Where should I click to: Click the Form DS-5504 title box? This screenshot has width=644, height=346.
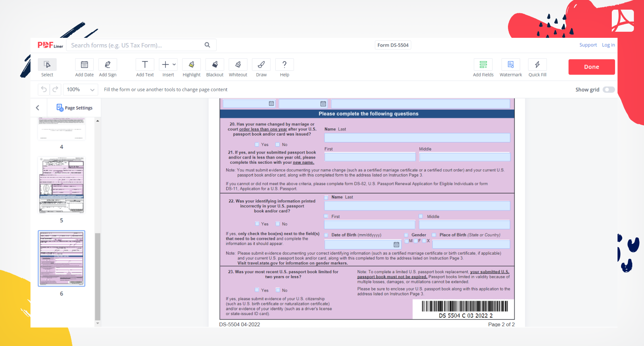pos(393,45)
